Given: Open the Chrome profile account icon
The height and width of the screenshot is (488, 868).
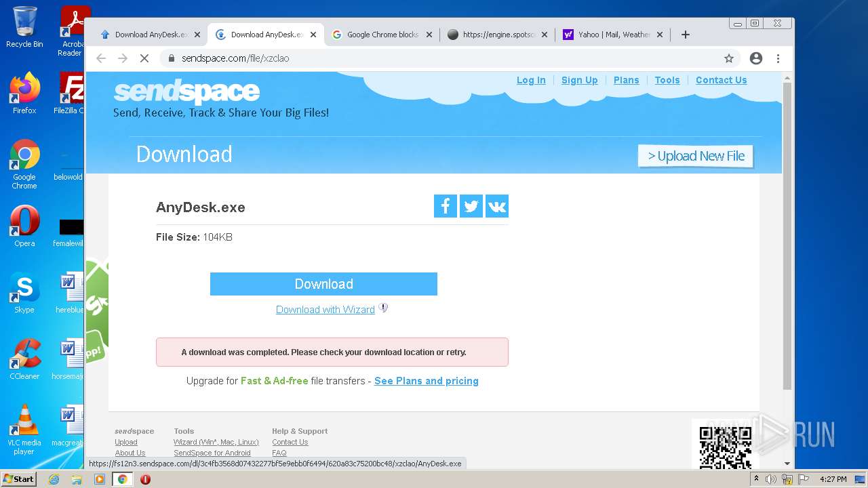Looking at the screenshot, I should 756,58.
